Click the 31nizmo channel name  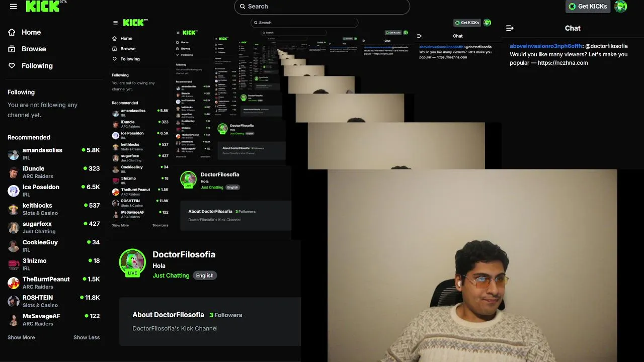click(34, 261)
